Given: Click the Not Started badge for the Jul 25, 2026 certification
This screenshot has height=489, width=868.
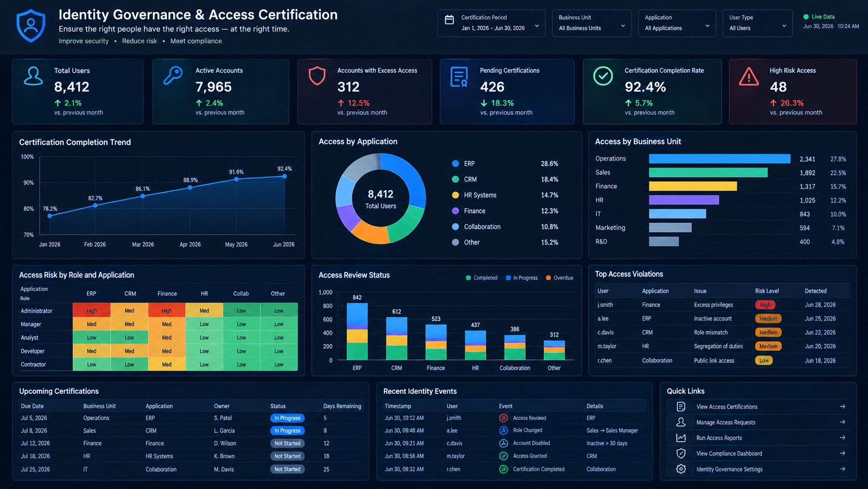Looking at the screenshot, I should pos(287,469).
